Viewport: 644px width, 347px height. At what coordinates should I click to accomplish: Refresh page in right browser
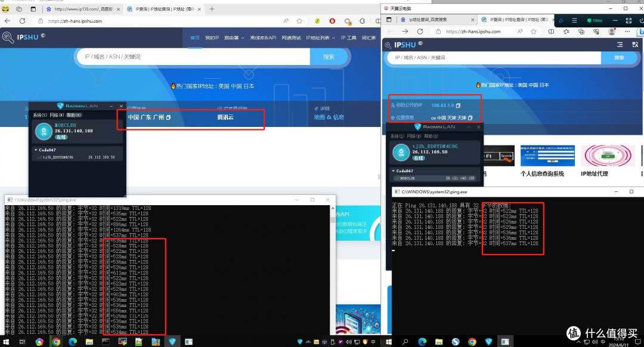(x=420, y=31)
